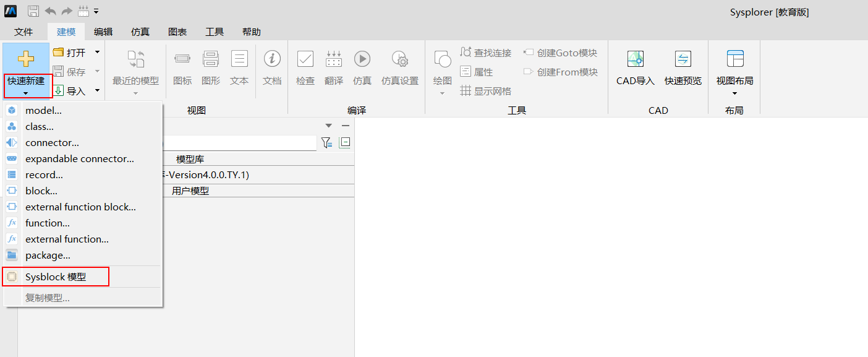868x357 pixels.
Task: Click 创建From模块
Action: pyautogui.click(x=561, y=72)
